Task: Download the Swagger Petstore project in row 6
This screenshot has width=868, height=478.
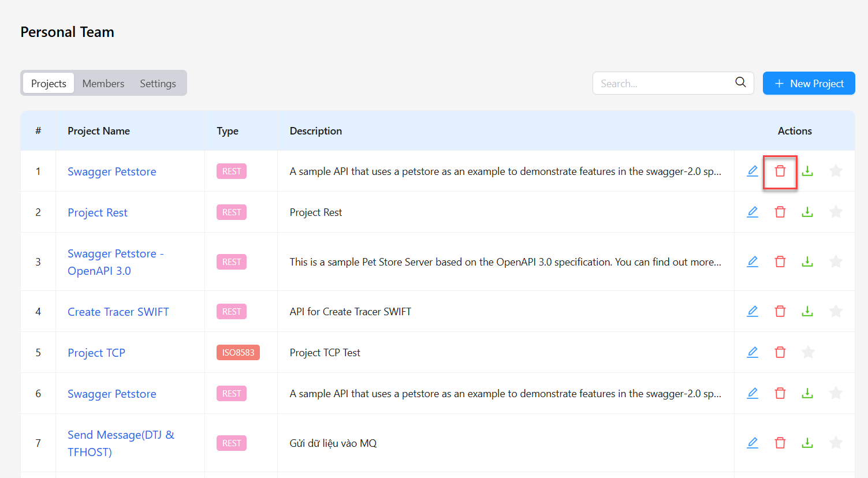Action: (x=807, y=393)
